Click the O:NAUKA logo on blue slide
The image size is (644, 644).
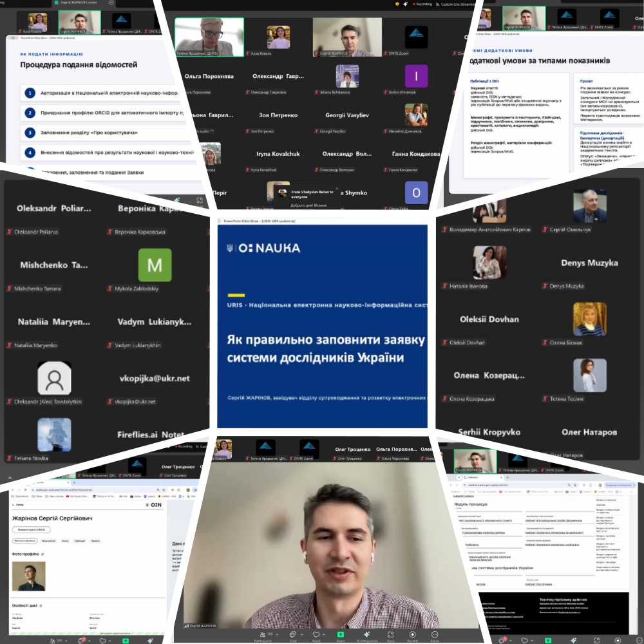coord(263,248)
